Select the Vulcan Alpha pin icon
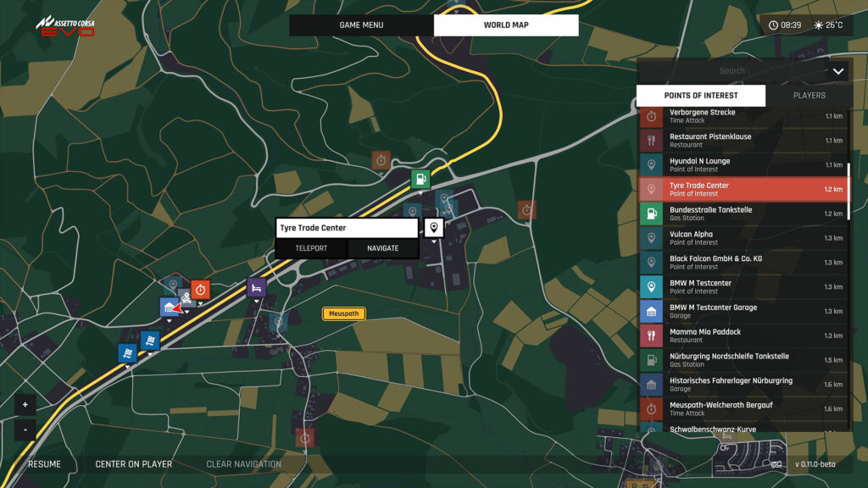Viewport: 868px width, 488px height. tap(651, 238)
